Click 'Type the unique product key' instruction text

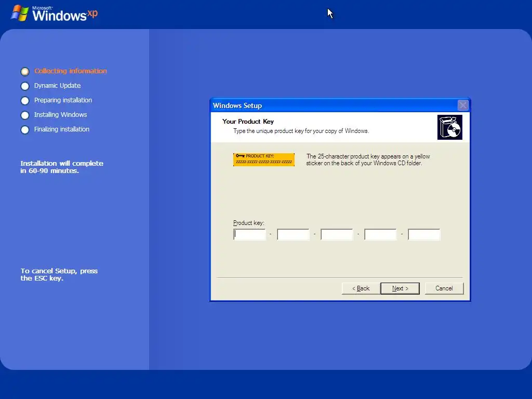pos(301,131)
